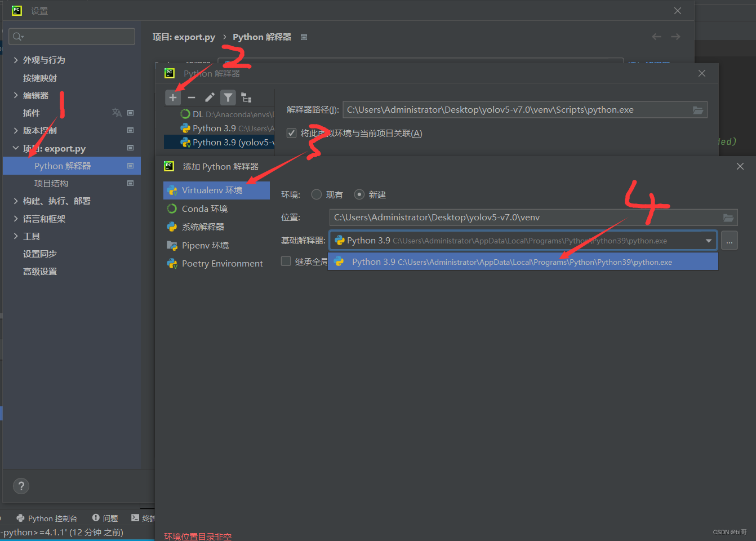Screen dimensions: 756x541
Task: Choose Python 3.9 Python39 entry in dropdown list
Action: point(523,262)
